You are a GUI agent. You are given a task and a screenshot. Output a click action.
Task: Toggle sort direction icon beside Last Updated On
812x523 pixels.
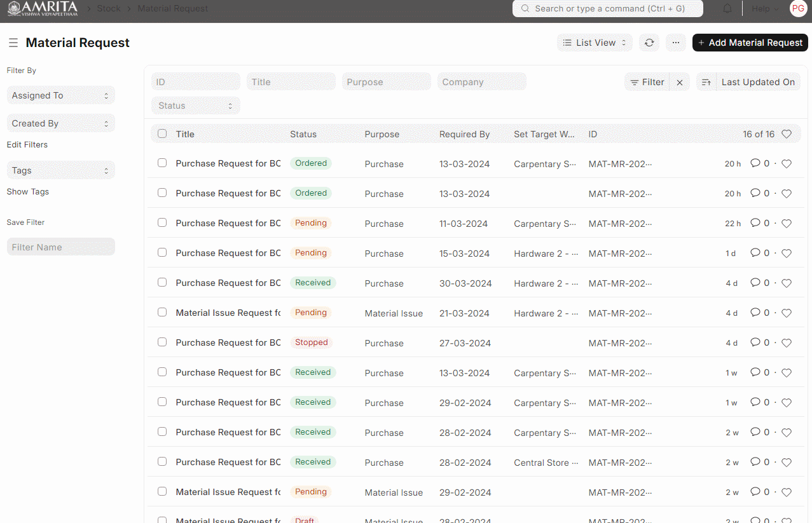click(x=706, y=82)
